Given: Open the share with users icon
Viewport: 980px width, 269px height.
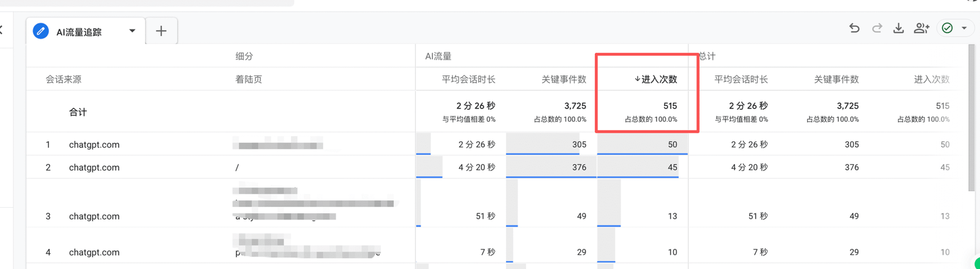Looking at the screenshot, I should click(921, 28).
